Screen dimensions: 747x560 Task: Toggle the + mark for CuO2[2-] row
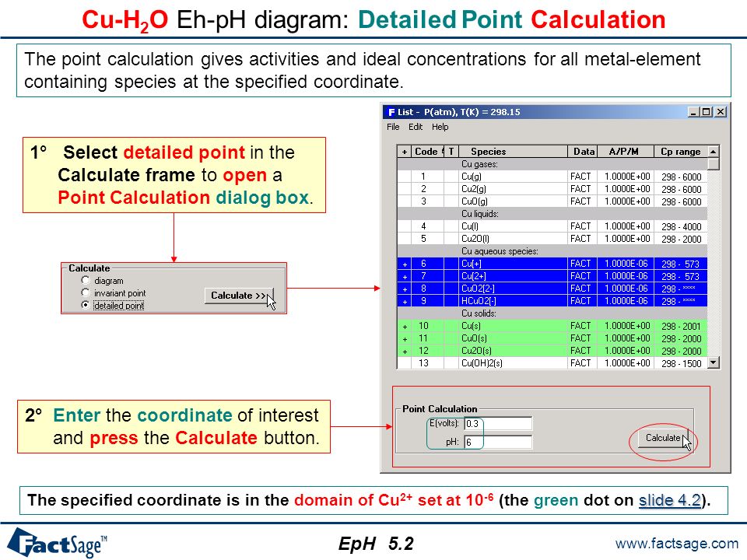pyautogui.click(x=405, y=289)
